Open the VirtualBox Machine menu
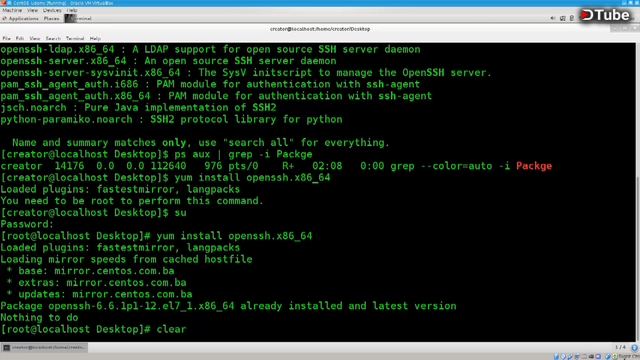The width and height of the screenshot is (640, 360). [12, 10]
